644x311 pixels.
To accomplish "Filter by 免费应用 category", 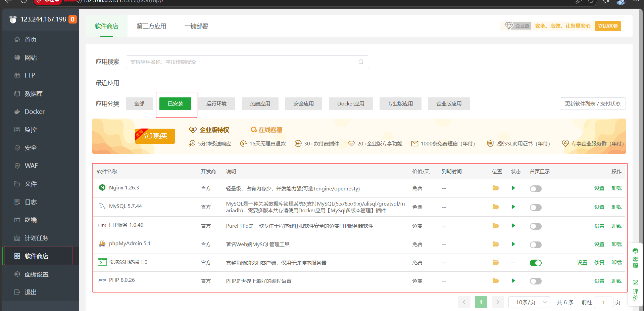I will (x=260, y=104).
